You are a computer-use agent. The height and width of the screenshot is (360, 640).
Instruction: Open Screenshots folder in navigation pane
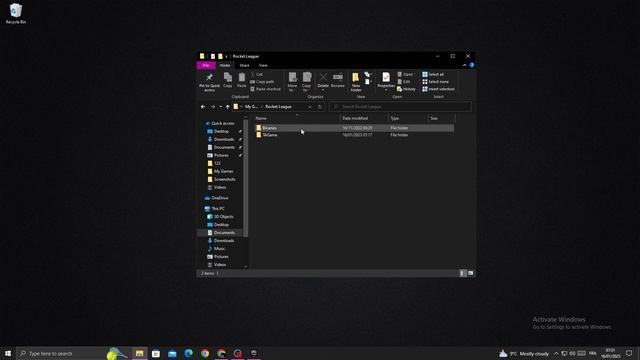click(x=224, y=179)
